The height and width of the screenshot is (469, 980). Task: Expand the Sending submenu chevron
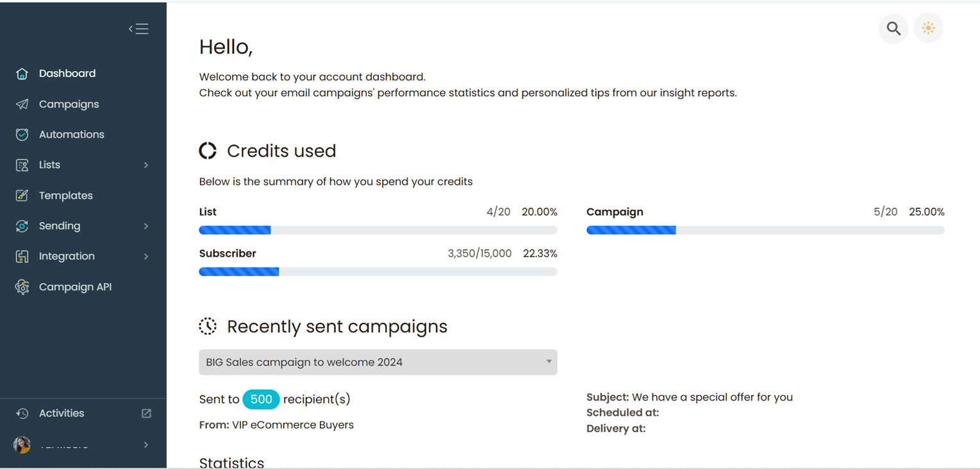coord(146,226)
